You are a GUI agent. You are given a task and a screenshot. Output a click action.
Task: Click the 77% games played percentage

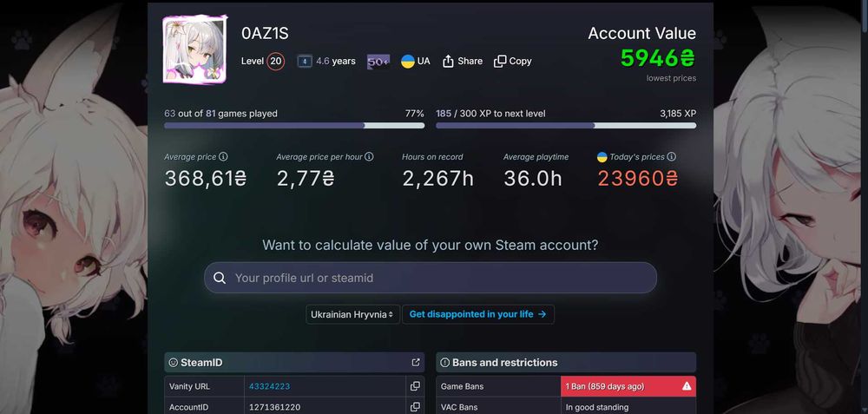[x=415, y=114]
